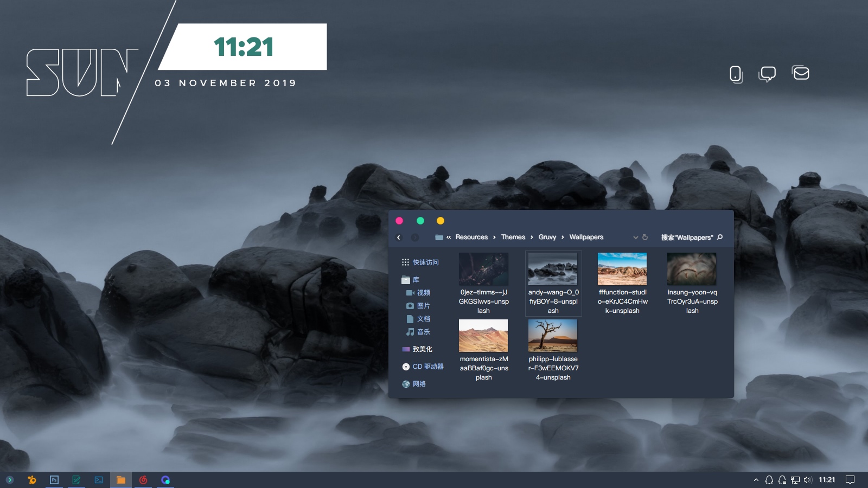
Task: Select the momentista wallpaper thumbnail
Action: pyautogui.click(x=483, y=336)
